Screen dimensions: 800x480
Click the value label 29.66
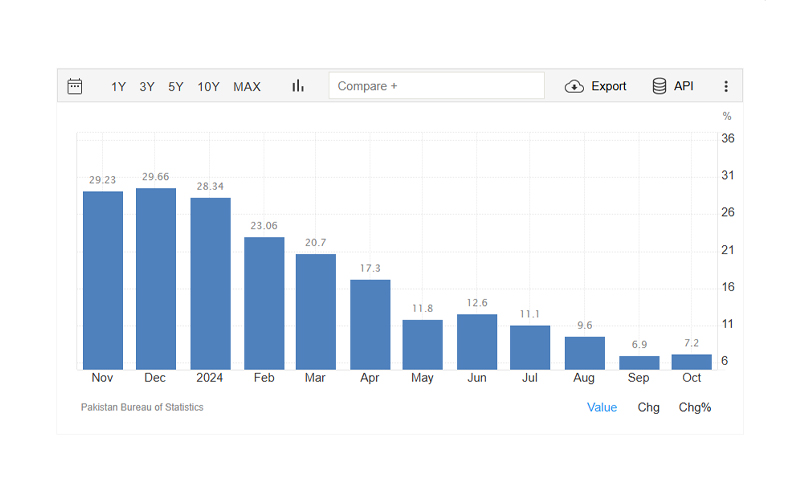[156, 176]
